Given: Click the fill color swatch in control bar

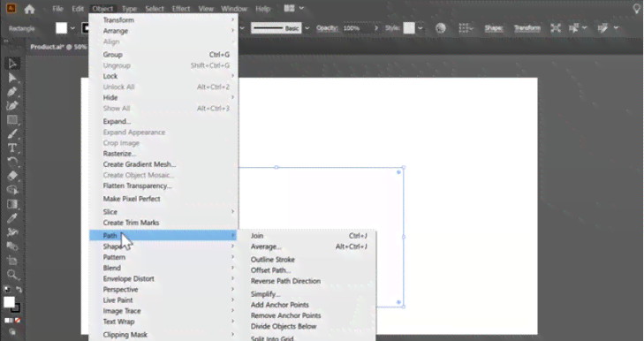Looking at the screenshot, I should (x=62, y=28).
